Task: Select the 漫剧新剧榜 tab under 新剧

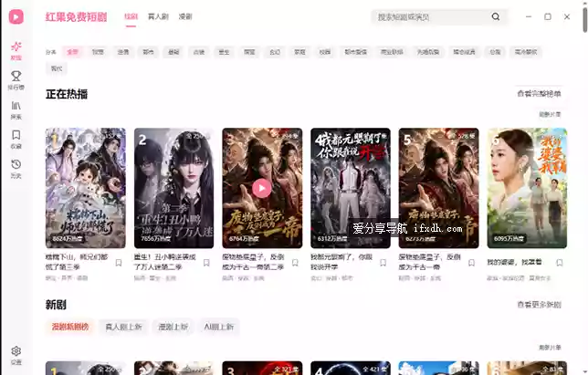Action: 70,327
